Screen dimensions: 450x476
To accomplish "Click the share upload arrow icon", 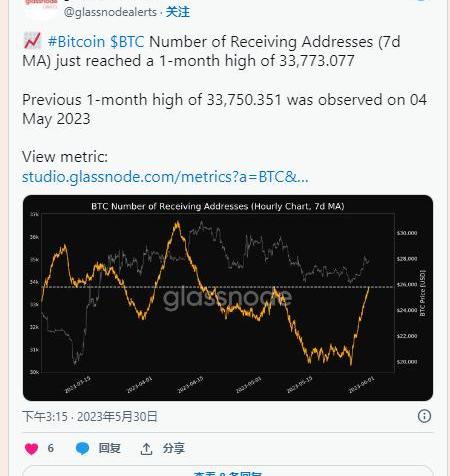I will click(146, 449).
